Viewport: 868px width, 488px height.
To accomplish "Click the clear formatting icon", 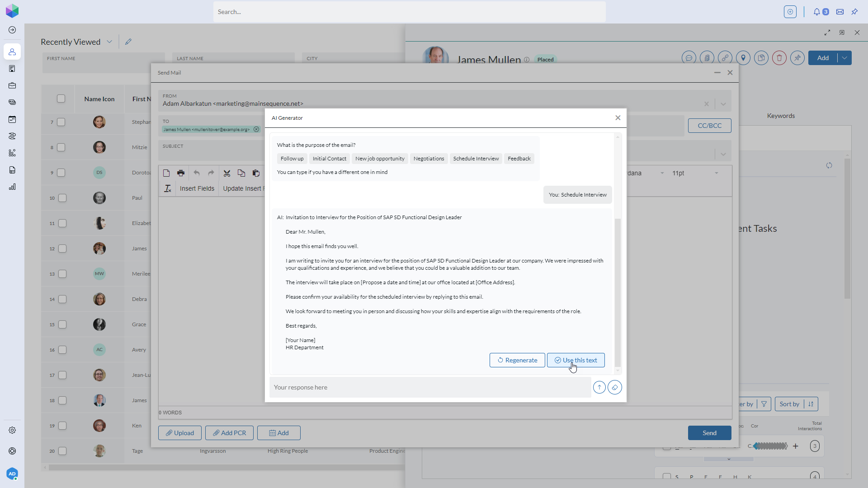I will pos(168,188).
